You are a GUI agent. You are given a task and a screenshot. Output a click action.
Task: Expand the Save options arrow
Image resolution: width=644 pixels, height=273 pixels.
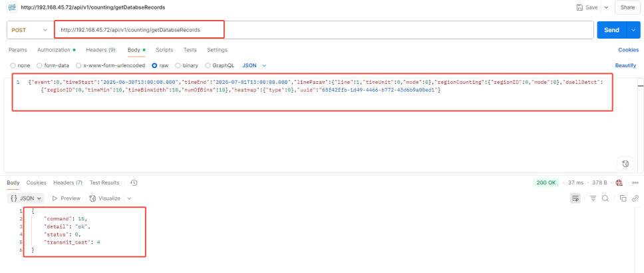[606, 7]
